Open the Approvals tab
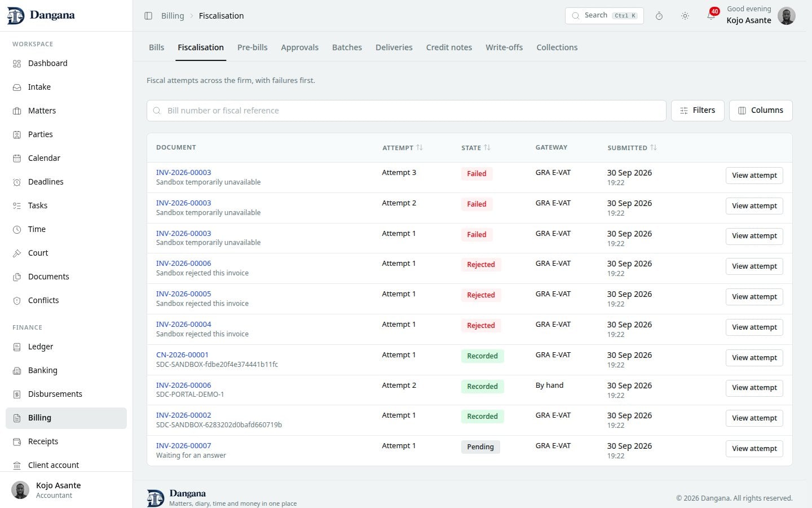 pos(300,47)
